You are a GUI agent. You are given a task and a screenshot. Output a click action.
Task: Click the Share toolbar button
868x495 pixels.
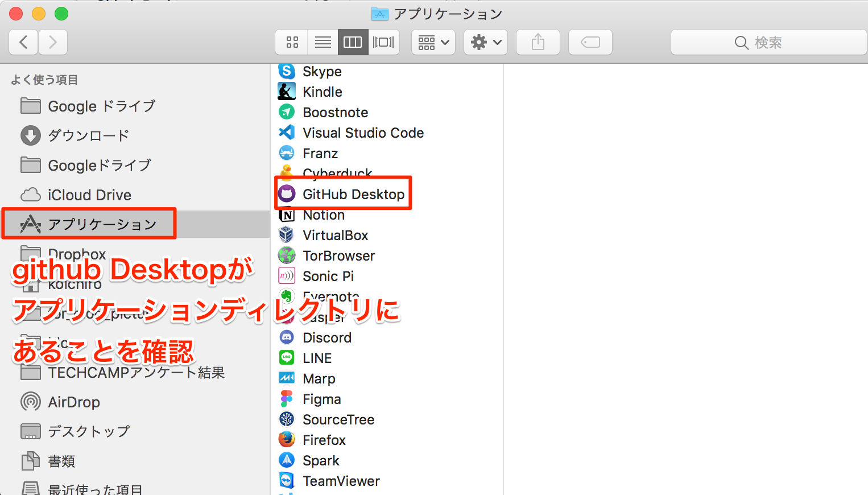tap(538, 42)
